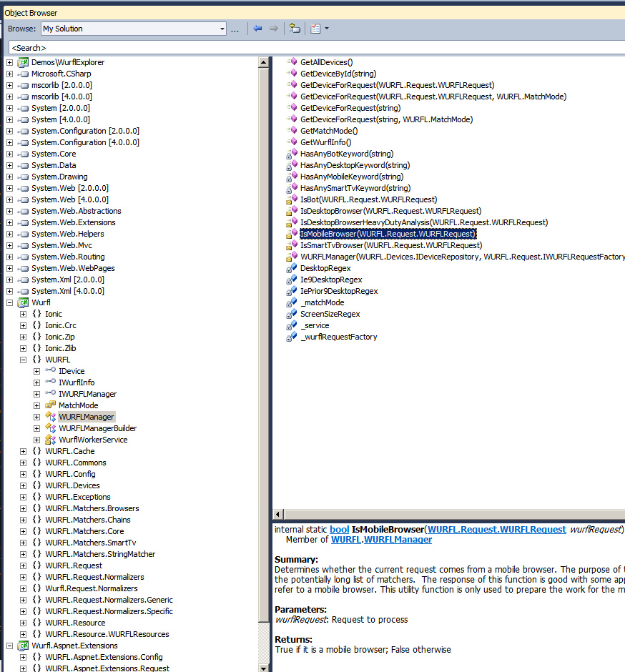Click the Search input field
The width and height of the screenshot is (625, 672).
coord(316,48)
